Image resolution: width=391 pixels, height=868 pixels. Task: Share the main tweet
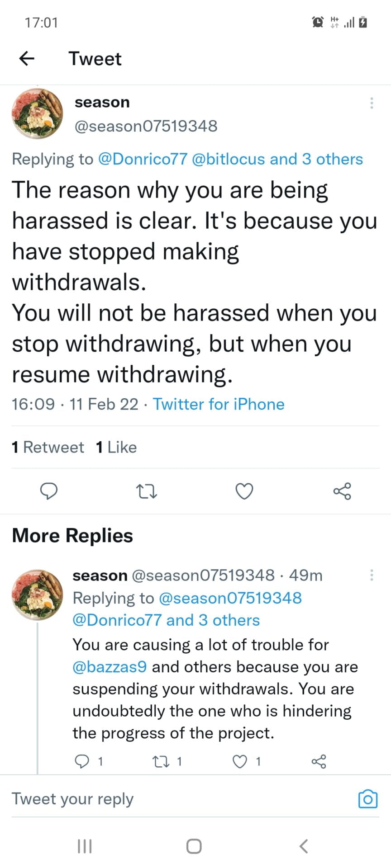(x=342, y=491)
